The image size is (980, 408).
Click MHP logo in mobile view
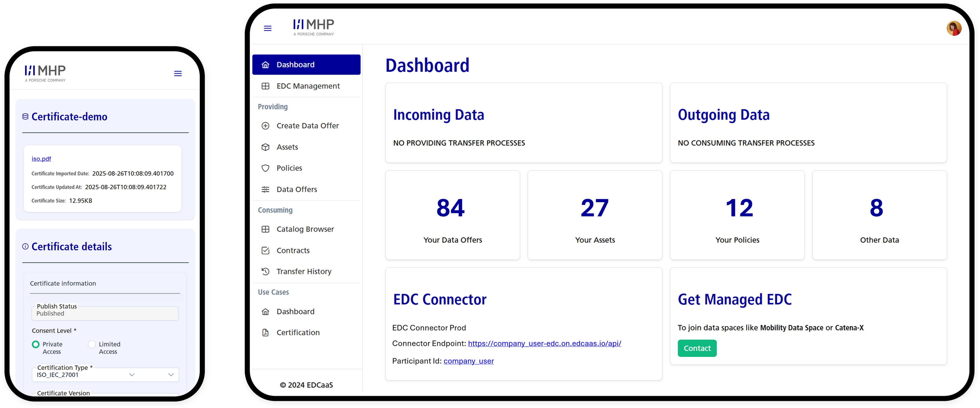45,74
